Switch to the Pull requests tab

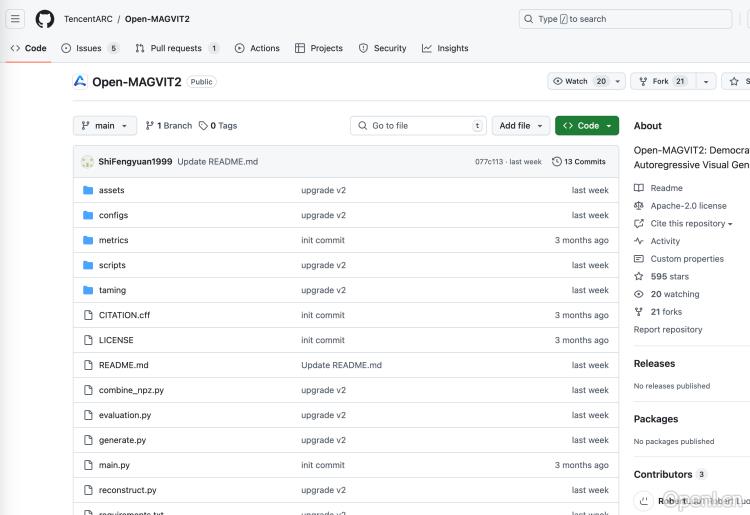[x=176, y=48]
